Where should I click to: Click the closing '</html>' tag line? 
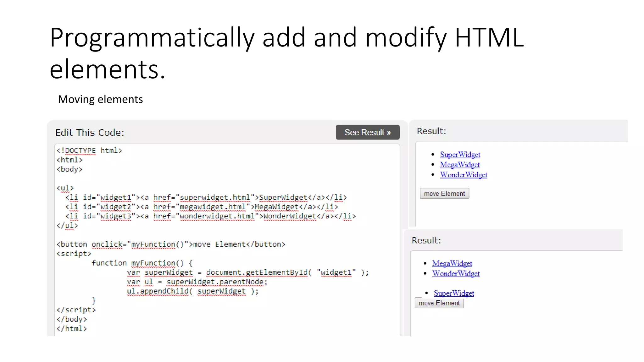click(x=72, y=329)
